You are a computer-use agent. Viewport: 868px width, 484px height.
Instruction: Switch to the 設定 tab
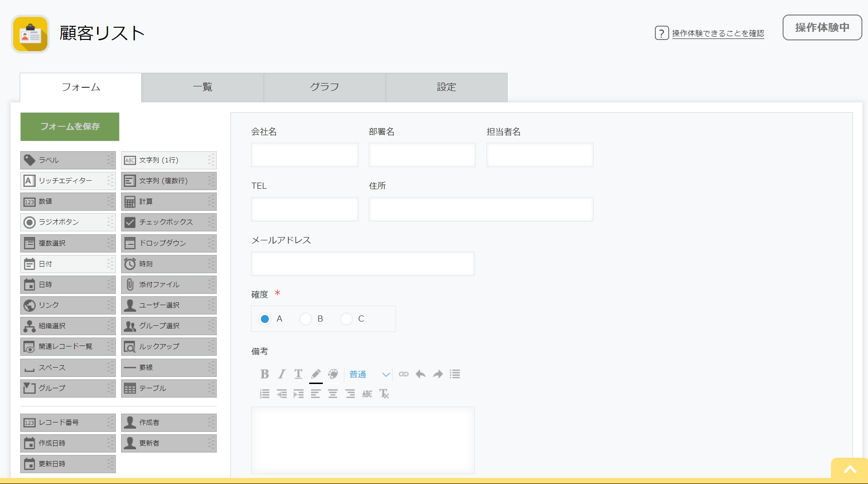pos(446,87)
